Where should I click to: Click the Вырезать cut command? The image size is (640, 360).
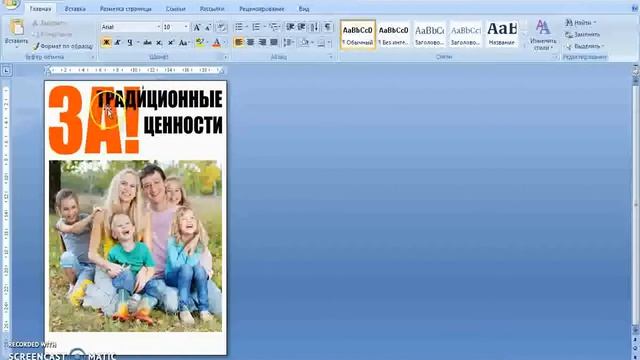click(48, 23)
